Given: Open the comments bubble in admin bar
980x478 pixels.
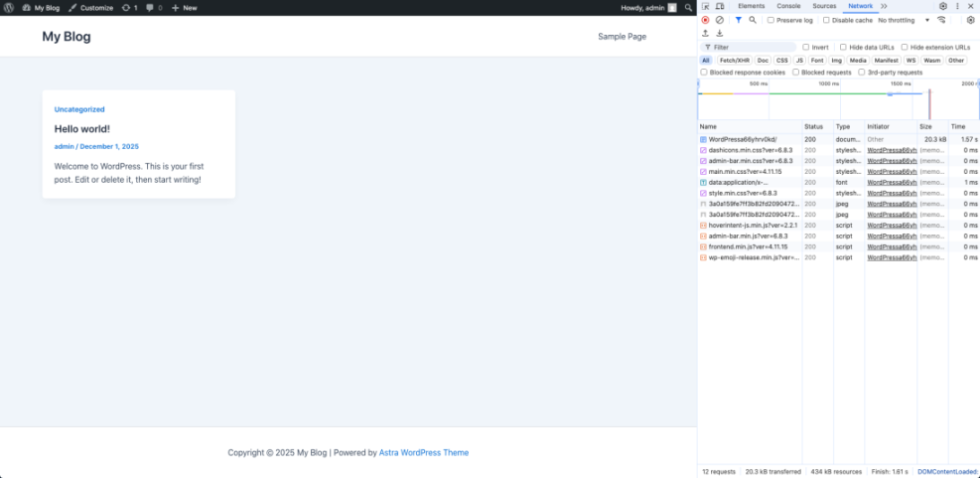Looking at the screenshot, I should [154, 8].
